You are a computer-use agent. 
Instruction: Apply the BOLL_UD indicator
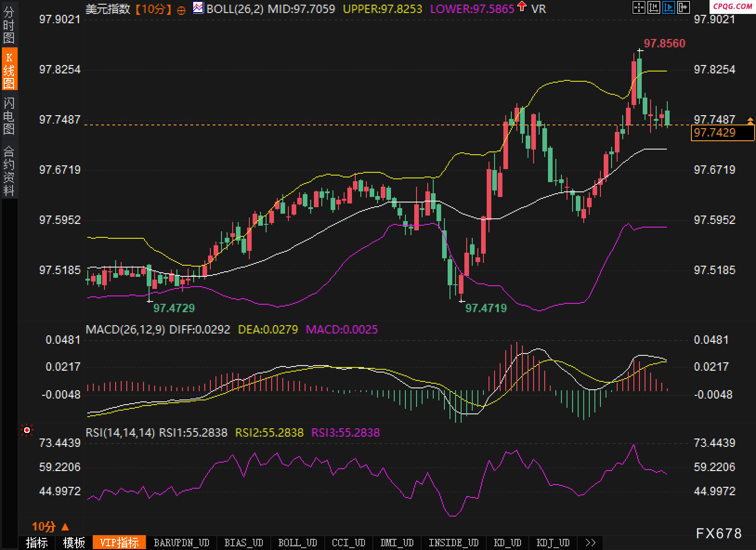[297, 543]
